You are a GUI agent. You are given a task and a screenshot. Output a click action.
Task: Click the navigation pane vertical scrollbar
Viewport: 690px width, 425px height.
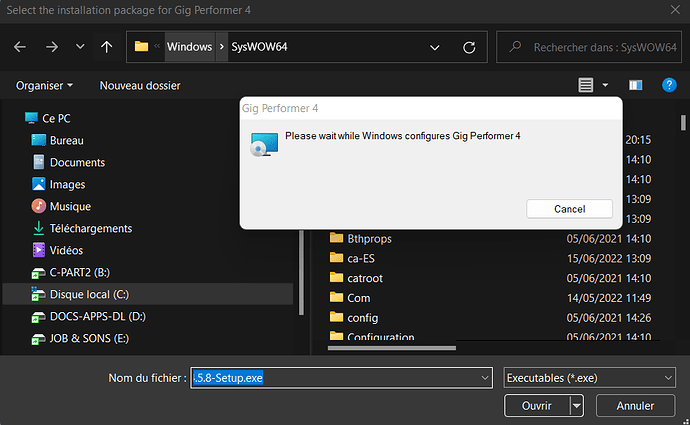point(301,272)
